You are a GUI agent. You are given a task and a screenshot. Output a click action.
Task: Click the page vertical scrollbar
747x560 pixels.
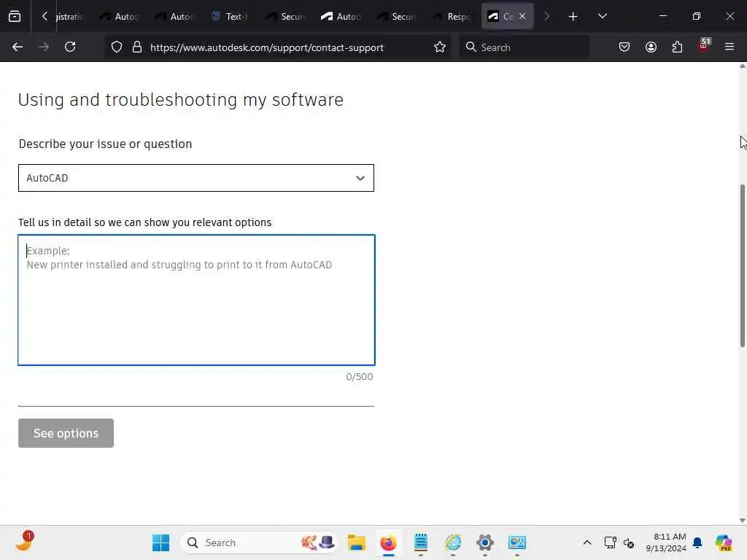[x=742, y=265]
